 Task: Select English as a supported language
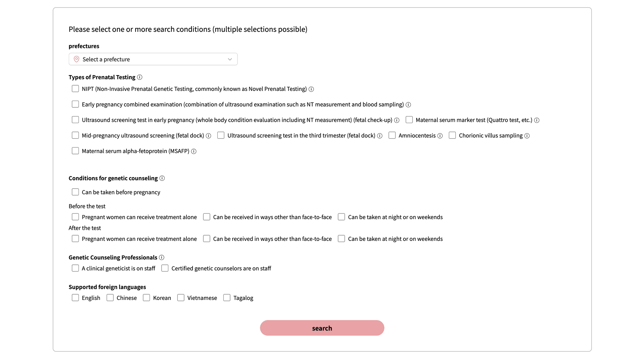point(75,298)
